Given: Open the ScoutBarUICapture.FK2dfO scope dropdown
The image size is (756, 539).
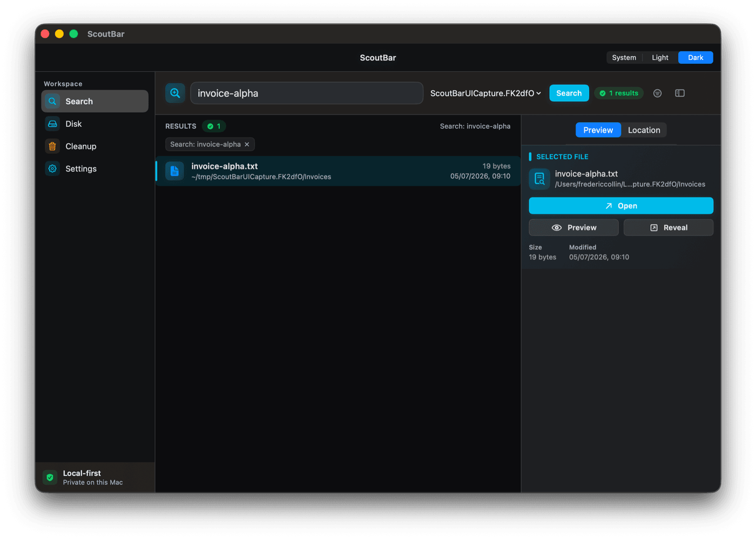Looking at the screenshot, I should point(485,93).
